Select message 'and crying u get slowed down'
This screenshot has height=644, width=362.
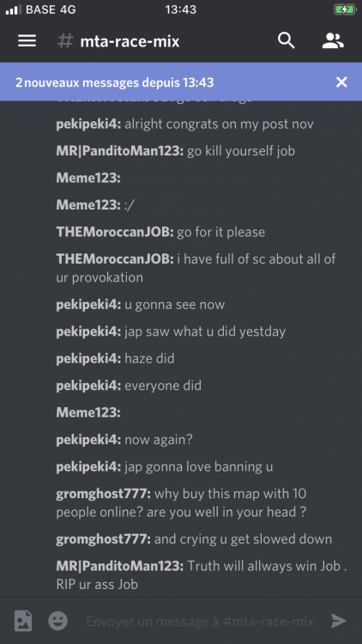(194, 539)
